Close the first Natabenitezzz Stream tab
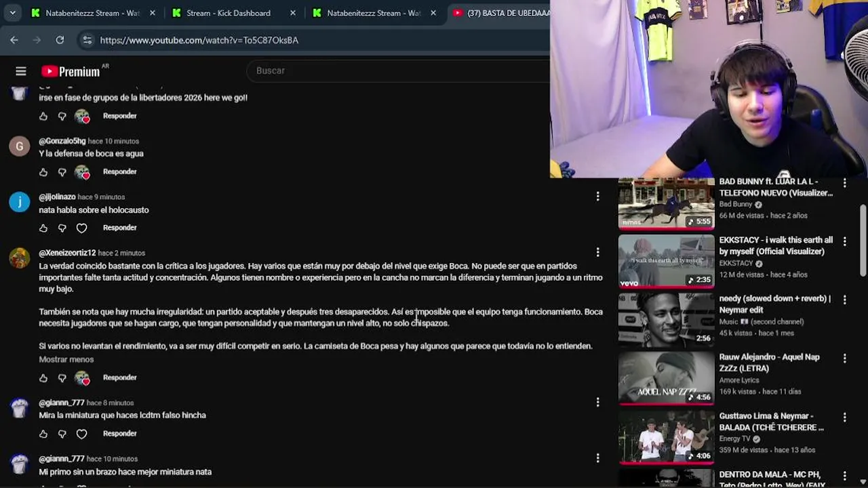Image resolution: width=868 pixels, height=488 pixels. (x=152, y=13)
